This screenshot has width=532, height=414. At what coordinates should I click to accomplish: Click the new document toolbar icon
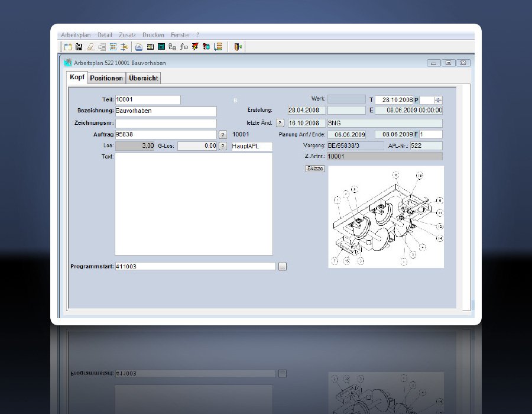click(68, 47)
